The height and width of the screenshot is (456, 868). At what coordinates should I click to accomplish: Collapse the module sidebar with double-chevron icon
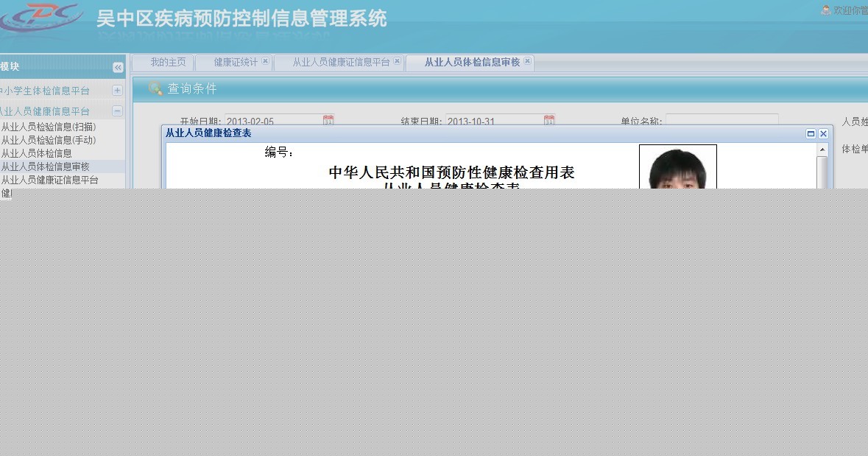click(118, 67)
